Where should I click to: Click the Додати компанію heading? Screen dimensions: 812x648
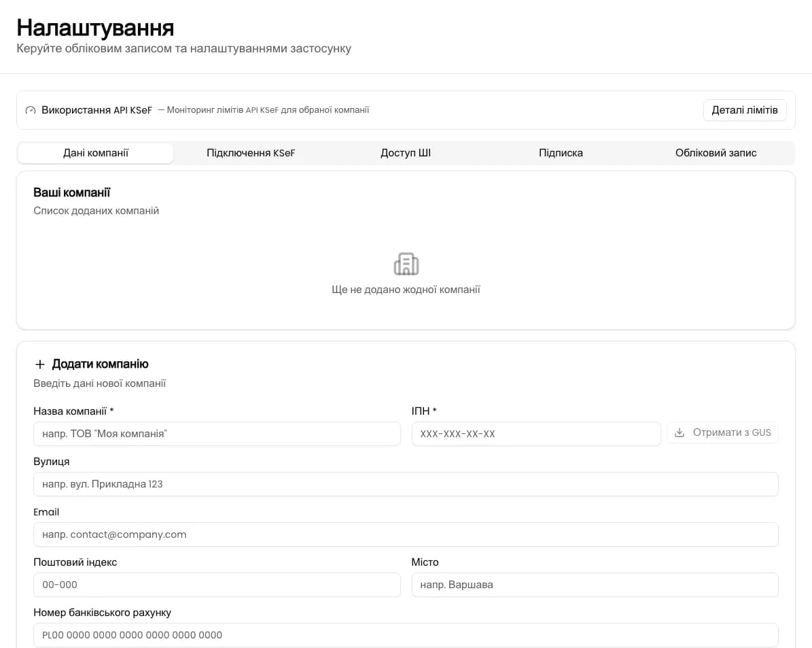100,364
